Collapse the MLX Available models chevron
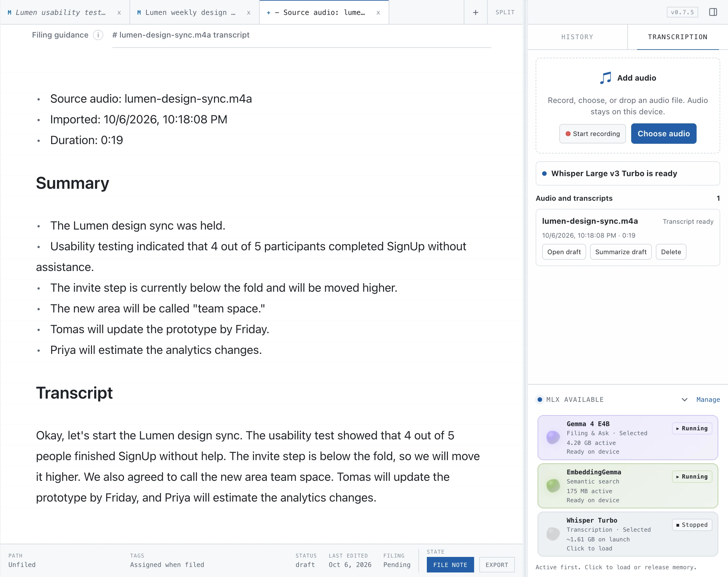 pos(684,400)
